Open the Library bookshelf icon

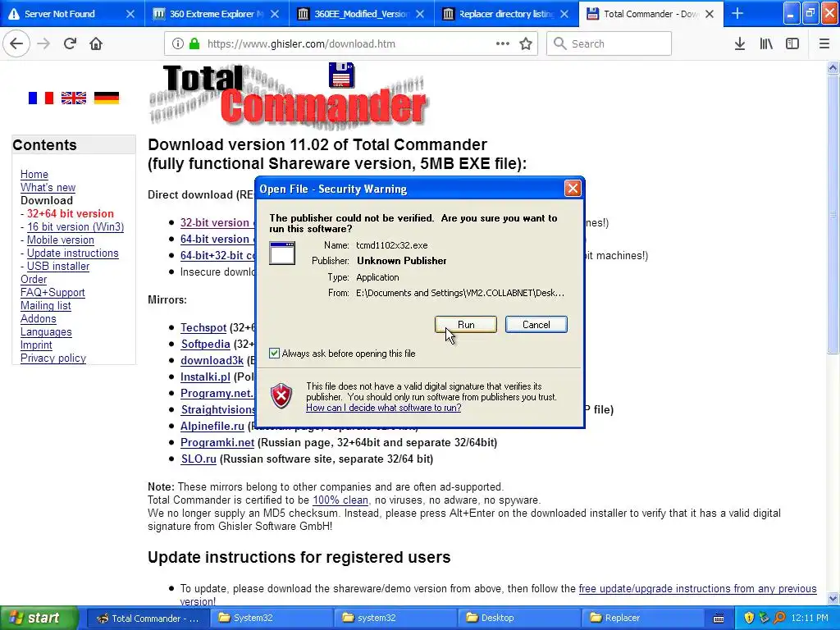766,44
